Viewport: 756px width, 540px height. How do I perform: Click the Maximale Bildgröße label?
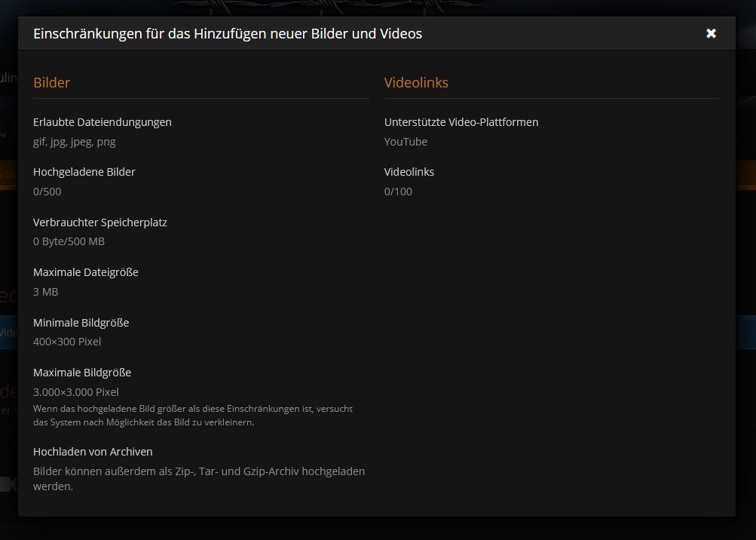pyautogui.click(x=82, y=373)
